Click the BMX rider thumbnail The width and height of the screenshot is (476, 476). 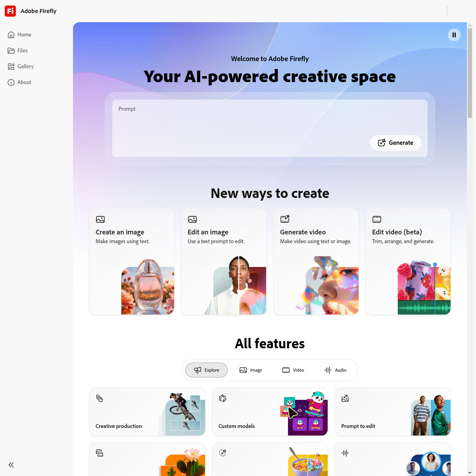[182, 414]
